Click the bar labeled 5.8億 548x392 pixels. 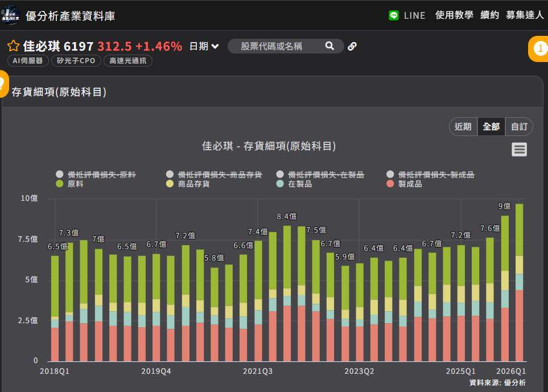214,315
